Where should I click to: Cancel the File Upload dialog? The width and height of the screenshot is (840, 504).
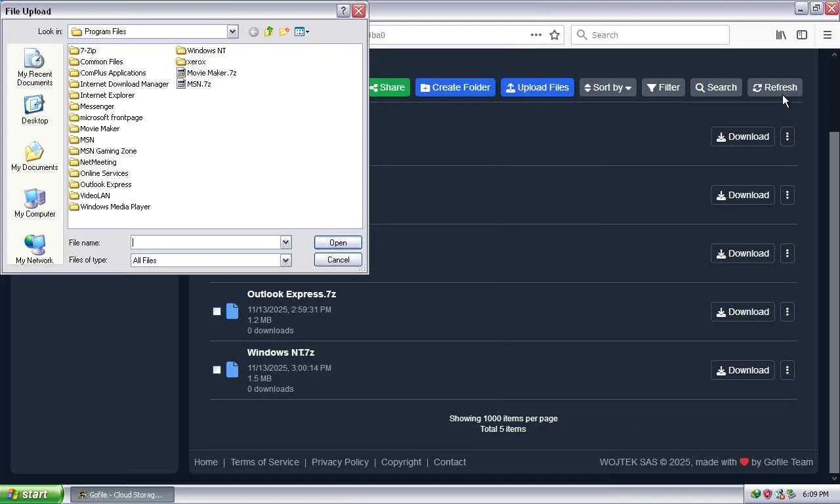pos(338,260)
